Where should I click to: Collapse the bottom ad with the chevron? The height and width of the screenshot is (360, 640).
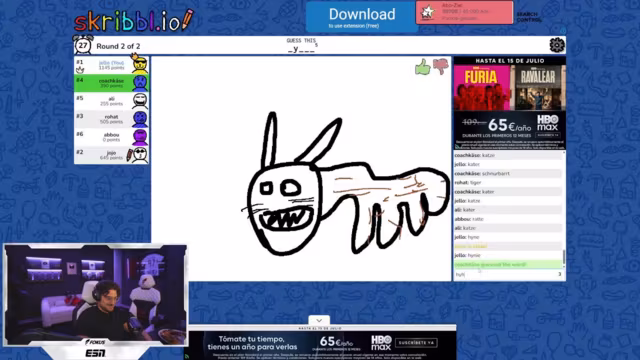[x=319, y=320]
